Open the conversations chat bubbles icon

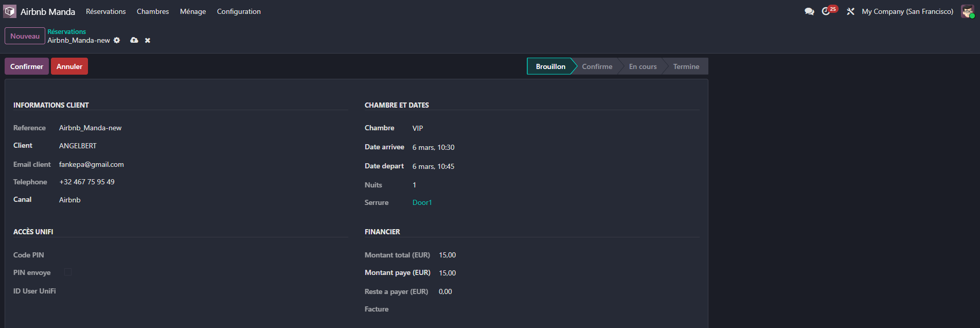[809, 11]
